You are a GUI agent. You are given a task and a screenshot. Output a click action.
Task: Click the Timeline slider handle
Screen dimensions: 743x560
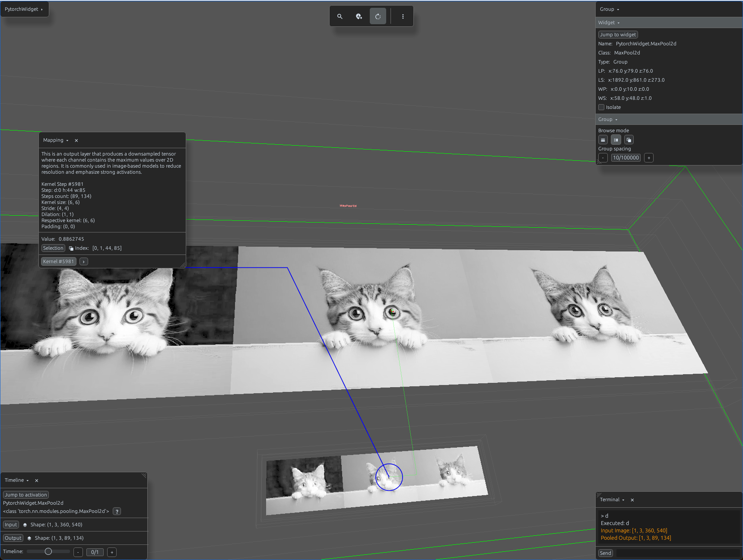pos(48,551)
